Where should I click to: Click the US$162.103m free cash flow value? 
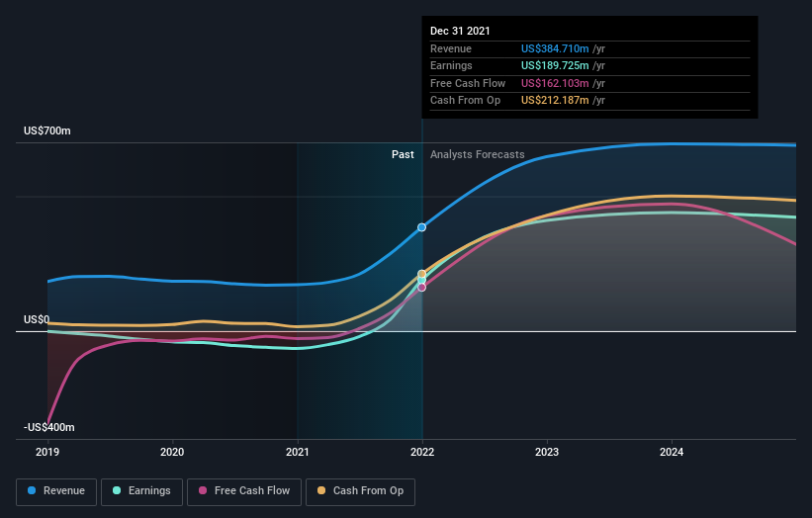[x=555, y=83]
